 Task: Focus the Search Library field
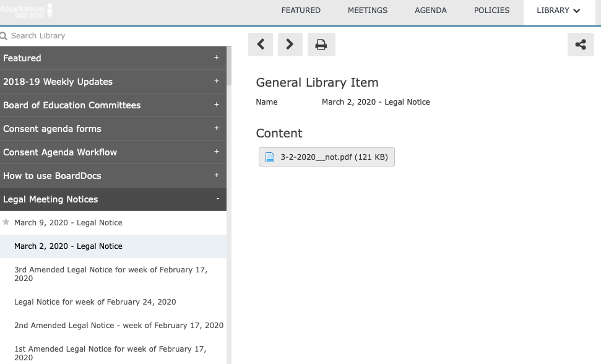pos(115,36)
